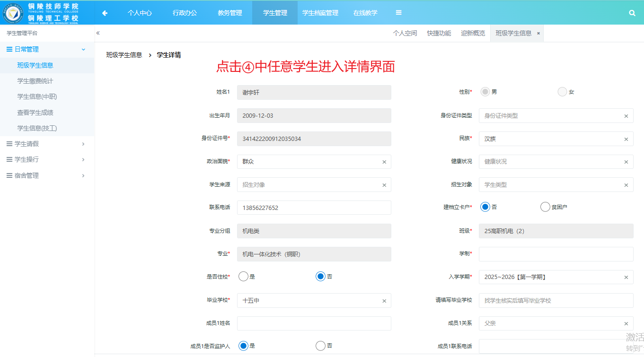Click the school logo emblem
The height and width of the screenshot is (357, 644).
pos(13,13)
